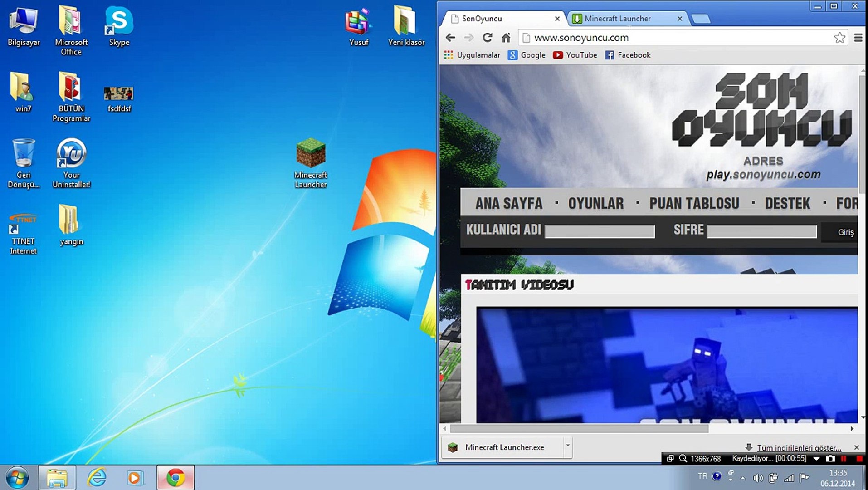
Task: Focus the KULLANICI ADI input field
Action: [x=600, y=231]
